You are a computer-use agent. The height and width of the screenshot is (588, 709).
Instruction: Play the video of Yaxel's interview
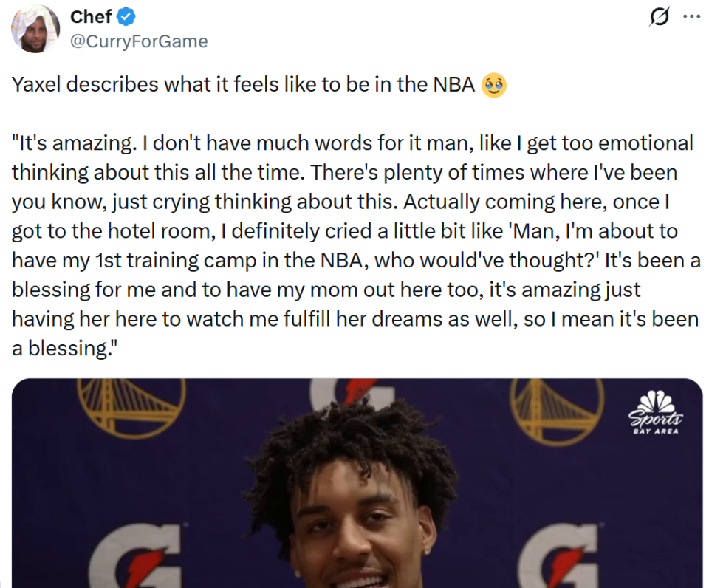coord(357,483)
